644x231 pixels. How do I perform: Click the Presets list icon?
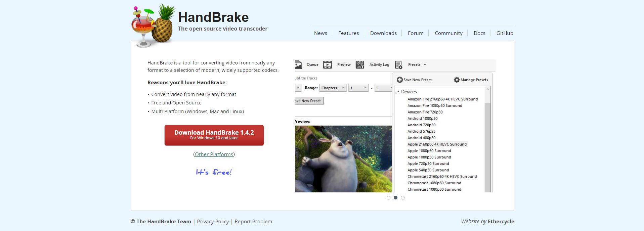[399, 65]
